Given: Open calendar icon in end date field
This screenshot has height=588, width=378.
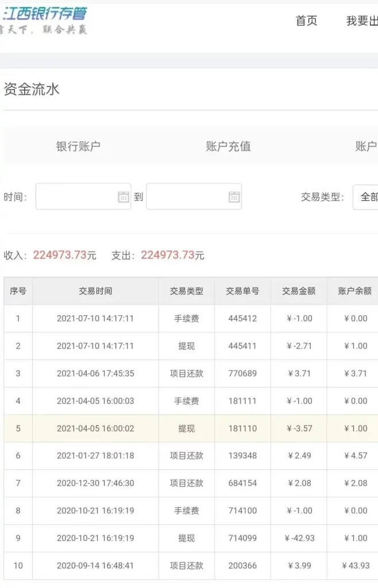Looking at the screenshot, I should (x=234, y=197).
